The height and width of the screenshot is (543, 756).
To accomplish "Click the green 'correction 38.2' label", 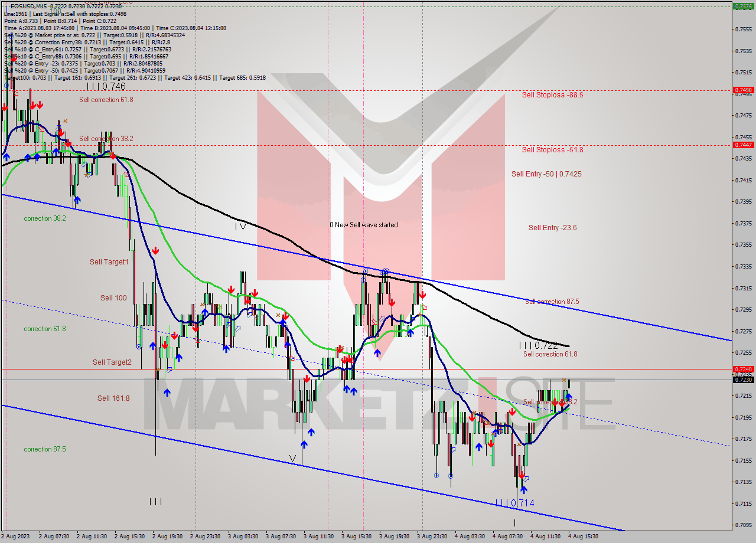I will point(45,218).
